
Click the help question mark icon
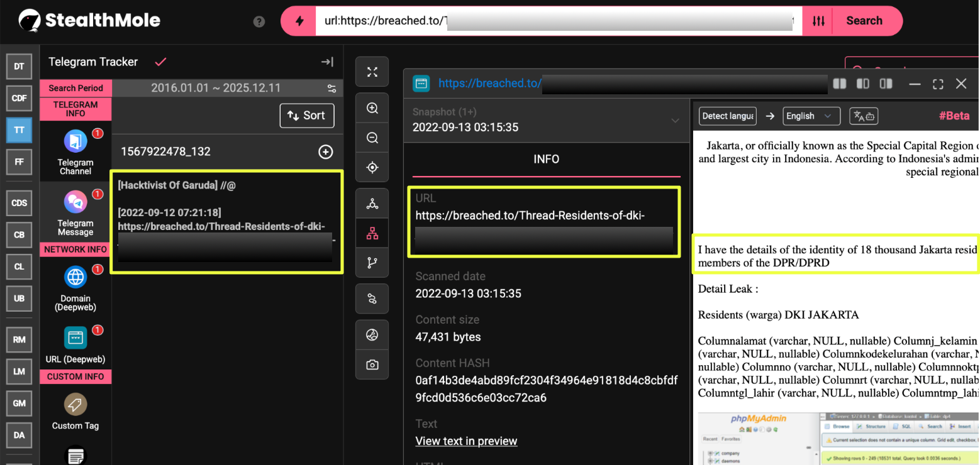click(259, 21)
